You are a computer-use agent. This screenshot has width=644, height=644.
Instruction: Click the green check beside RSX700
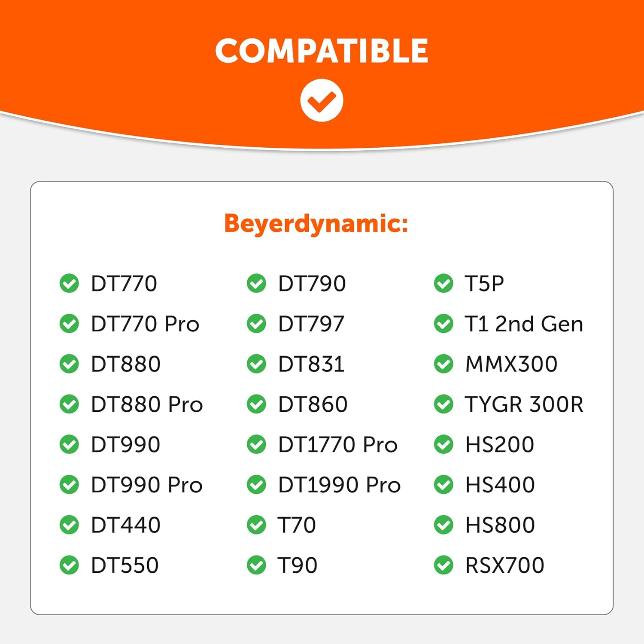(444, 565)
